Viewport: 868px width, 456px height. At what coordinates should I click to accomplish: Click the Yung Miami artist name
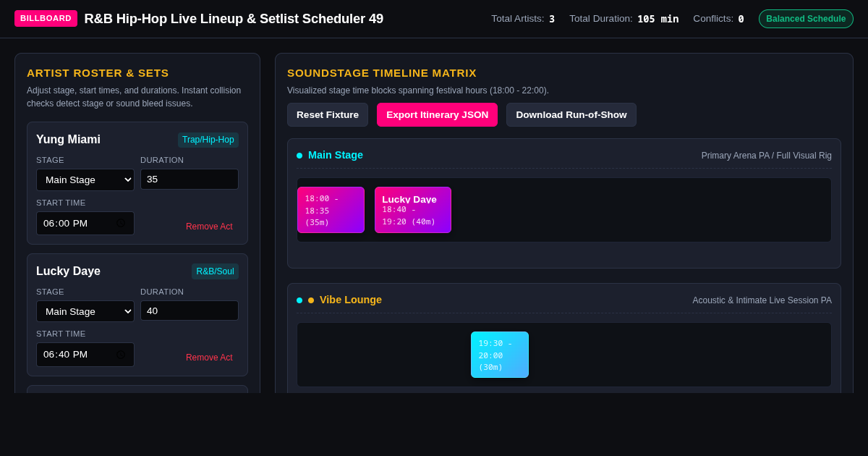tap(68, 140)
